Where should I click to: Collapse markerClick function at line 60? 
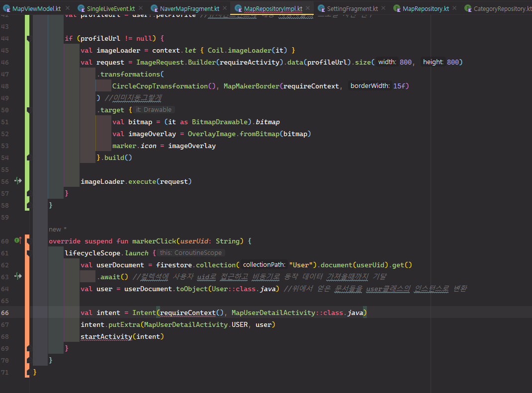point(29,241)
